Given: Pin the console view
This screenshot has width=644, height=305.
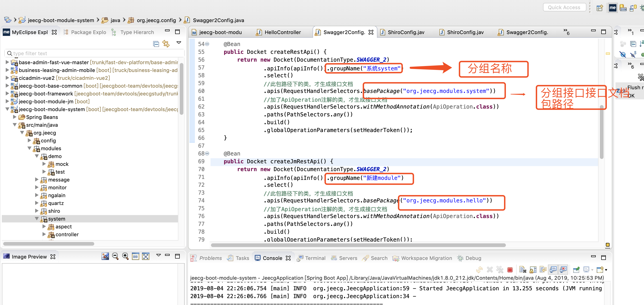Looking at the screenshot, I should [x=576, y=270].
